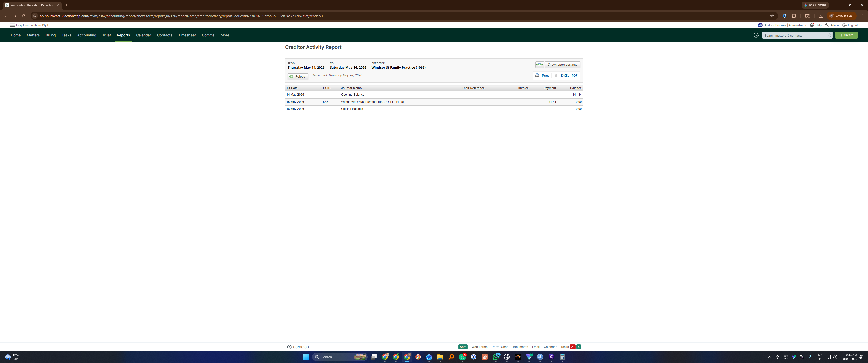The width and height of the screenshot is (868, 363).
Task: Open the Windows Start menu
Action: click(306, 357)
